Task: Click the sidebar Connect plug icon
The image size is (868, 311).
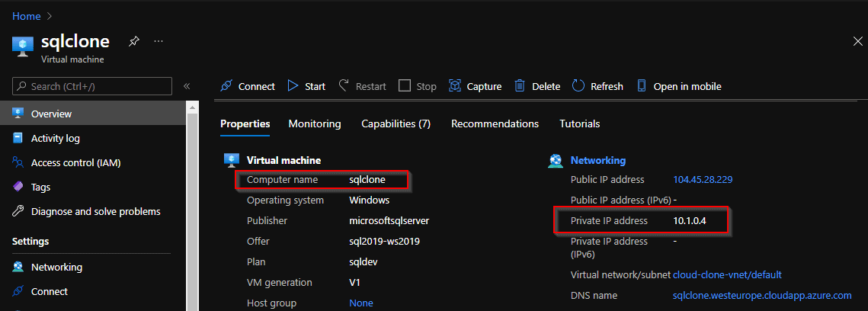Action: (18, 291)
